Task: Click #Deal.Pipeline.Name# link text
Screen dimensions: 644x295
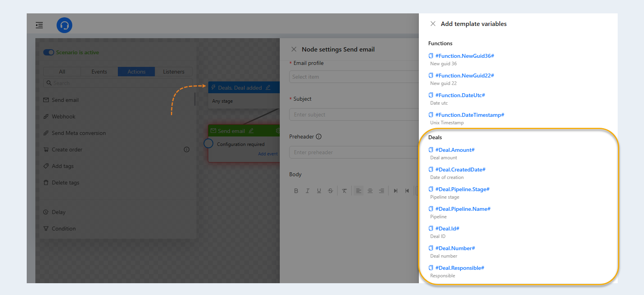Action: pyautogui.click(x=463, y=209)
